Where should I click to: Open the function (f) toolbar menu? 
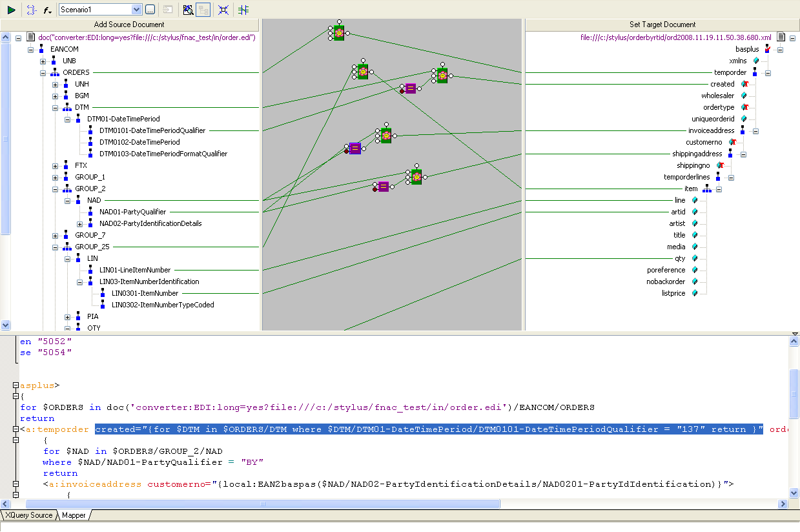tap(47, 10)
